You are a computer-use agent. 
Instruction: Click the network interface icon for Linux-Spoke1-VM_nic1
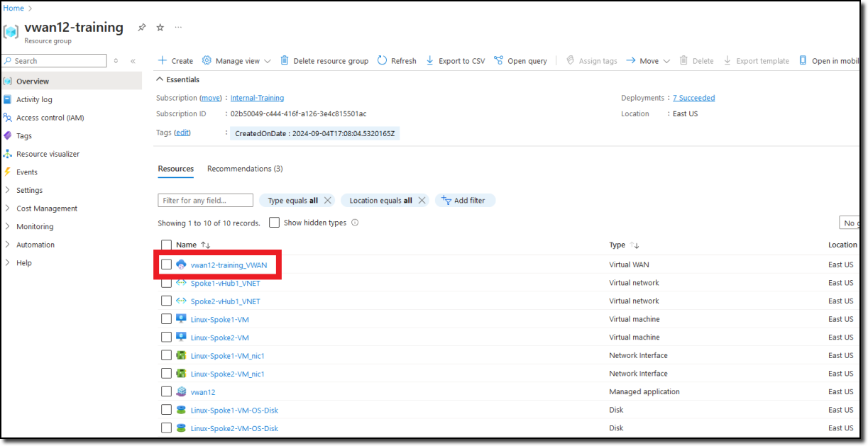(181, 355)
